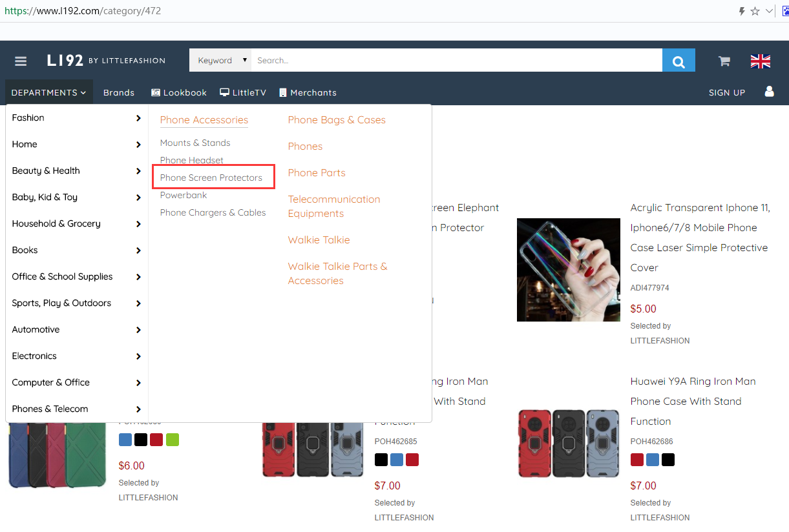Open Telecommunication Equipments category

(334, 207)
